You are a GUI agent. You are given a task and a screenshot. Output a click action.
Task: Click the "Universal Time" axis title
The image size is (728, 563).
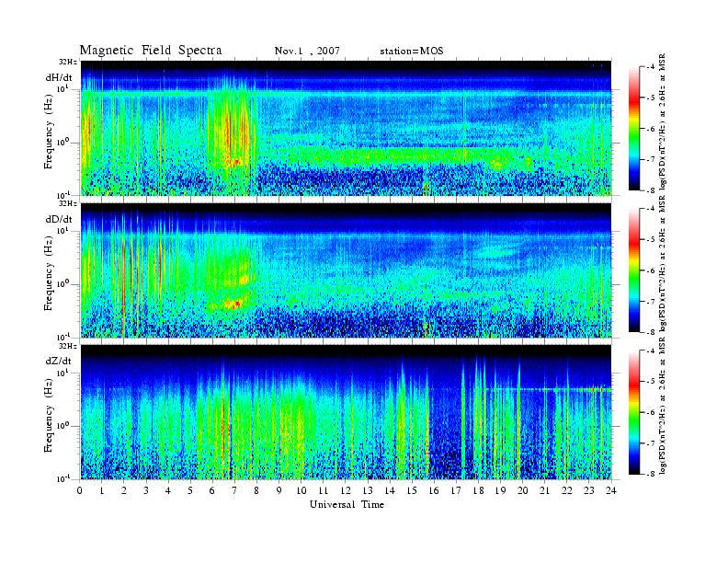pos(347,504)
